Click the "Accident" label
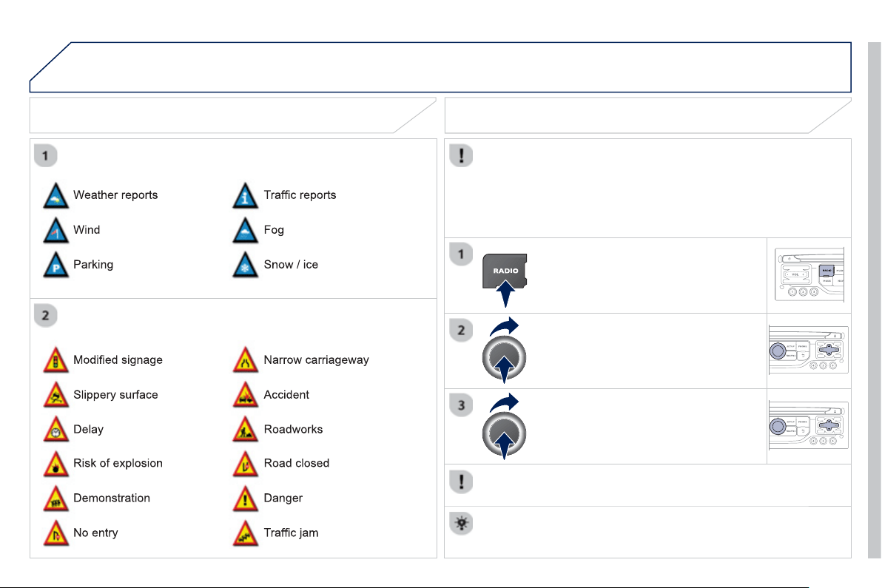Screen dimensions: 882x588 click(286, 395)
